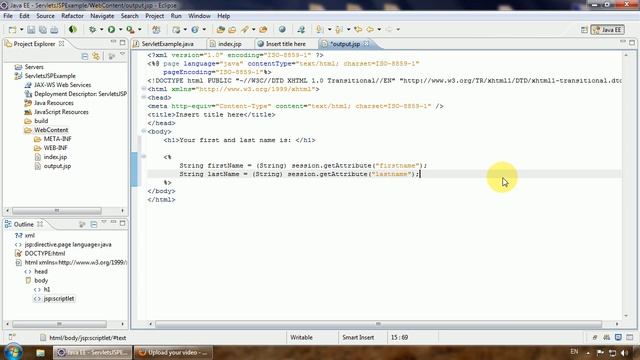Click the editor horizontal scrollbar thumb

coord(378,324)
